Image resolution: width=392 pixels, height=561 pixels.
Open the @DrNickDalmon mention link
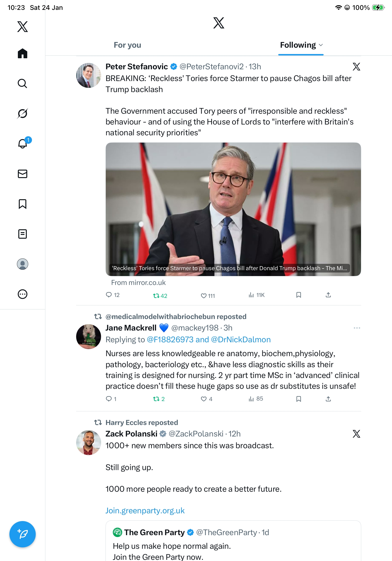pos(241,339)
